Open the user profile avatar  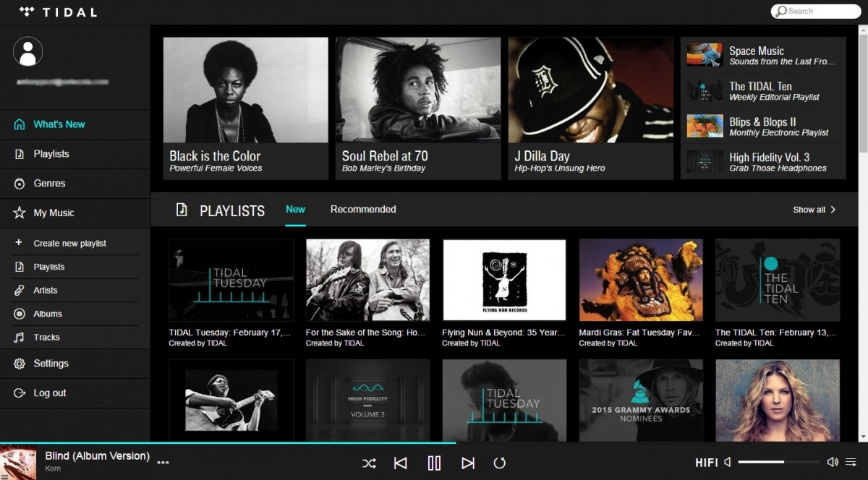coord(28,51)
